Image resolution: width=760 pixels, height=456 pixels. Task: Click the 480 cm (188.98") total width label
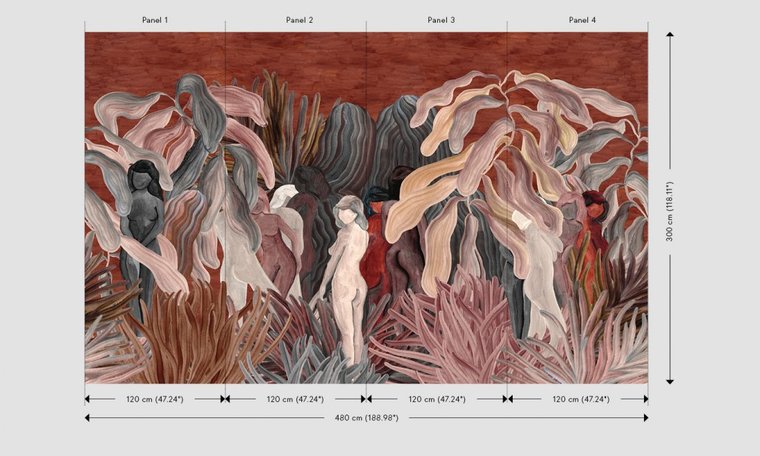366,417
